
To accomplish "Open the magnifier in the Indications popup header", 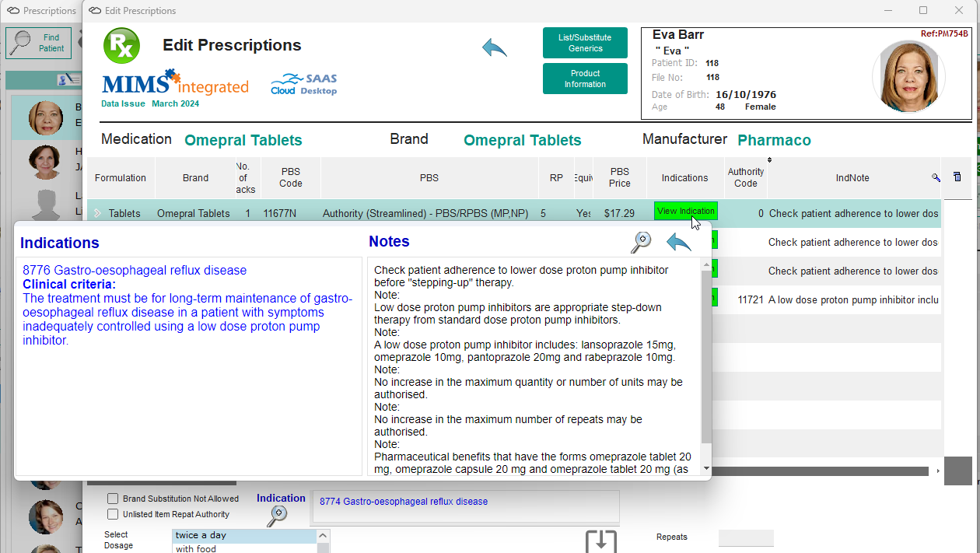I will (x=641, y=243).
